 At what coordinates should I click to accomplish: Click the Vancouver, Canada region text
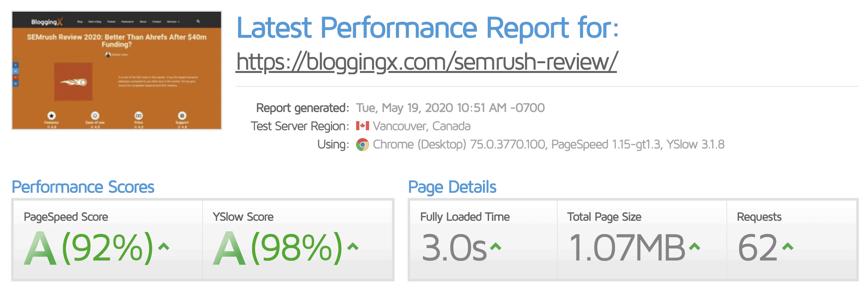tap(422, 126)
